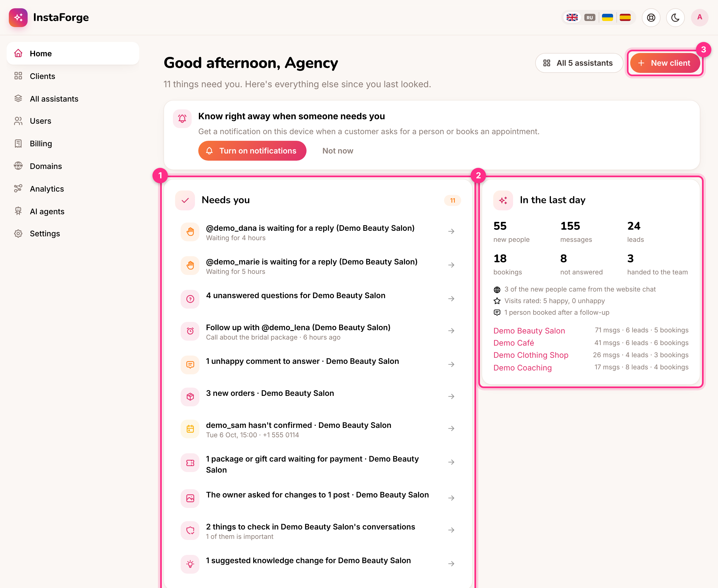Open @demo_dana waiting for reply item
The width and height of the screenshot is (718, 588).
[x=318, y=232]
